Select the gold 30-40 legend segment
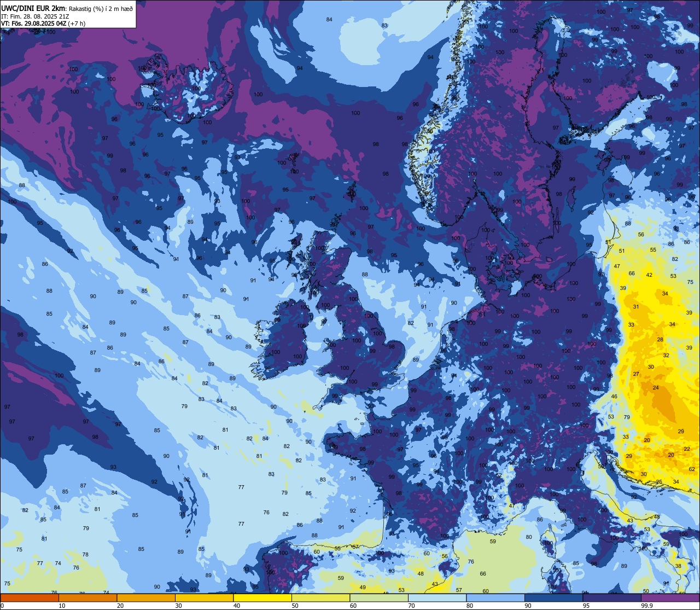 point(204,598)
